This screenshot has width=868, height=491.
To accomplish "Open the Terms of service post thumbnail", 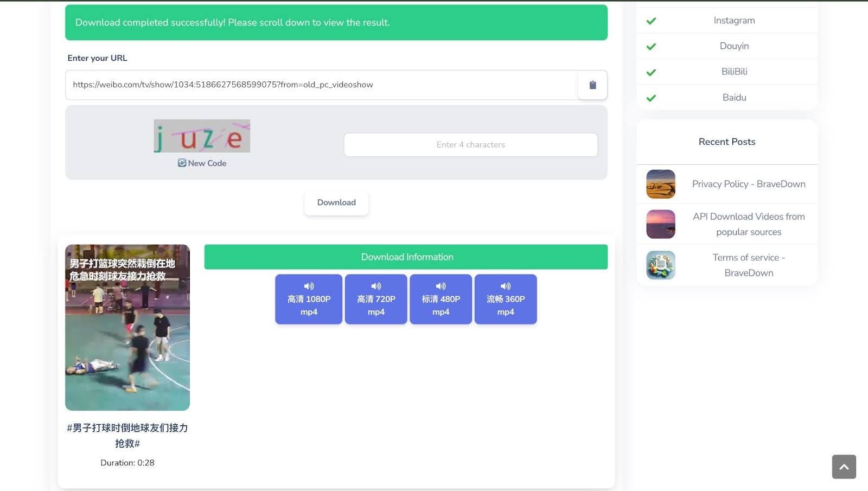I will click(x=661, y=265).
